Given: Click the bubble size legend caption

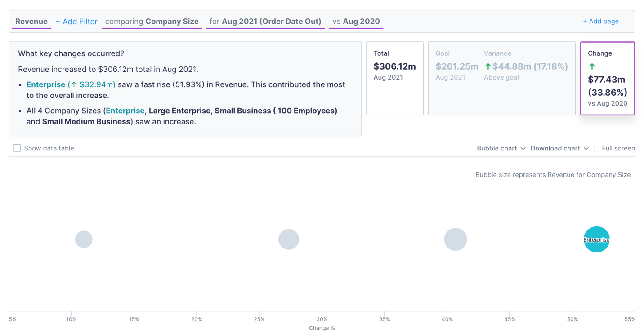Looking at the screenshot, I should point(553,175).
